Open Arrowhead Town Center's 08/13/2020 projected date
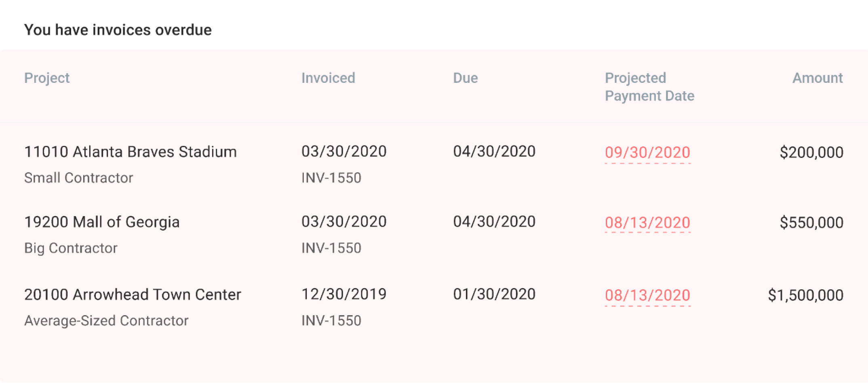 [x=647, y=295]
